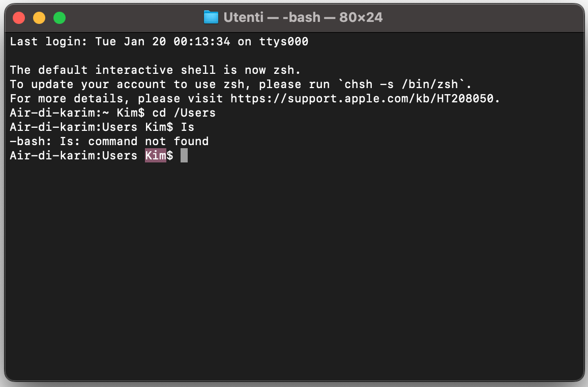The width and height of the screenshot is (588, 387).
Task: Click the gray terminal cursor block
Action: pos(184,156)
